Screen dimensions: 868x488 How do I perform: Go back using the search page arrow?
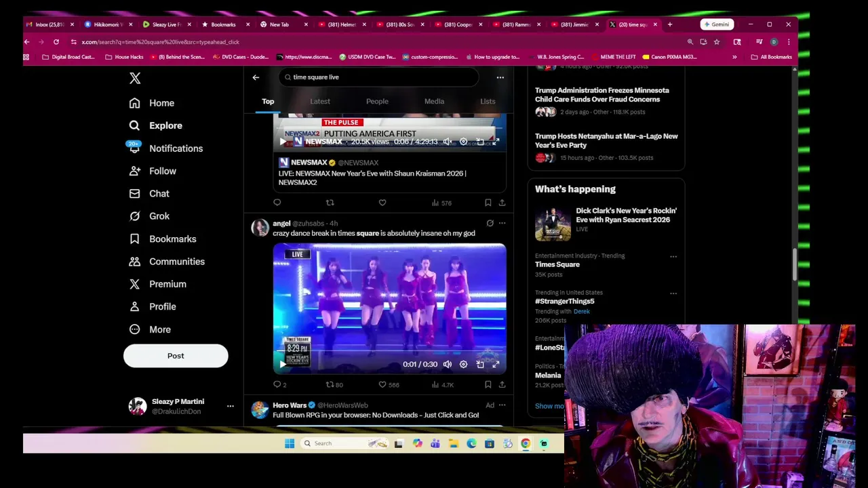click(256, 77)
